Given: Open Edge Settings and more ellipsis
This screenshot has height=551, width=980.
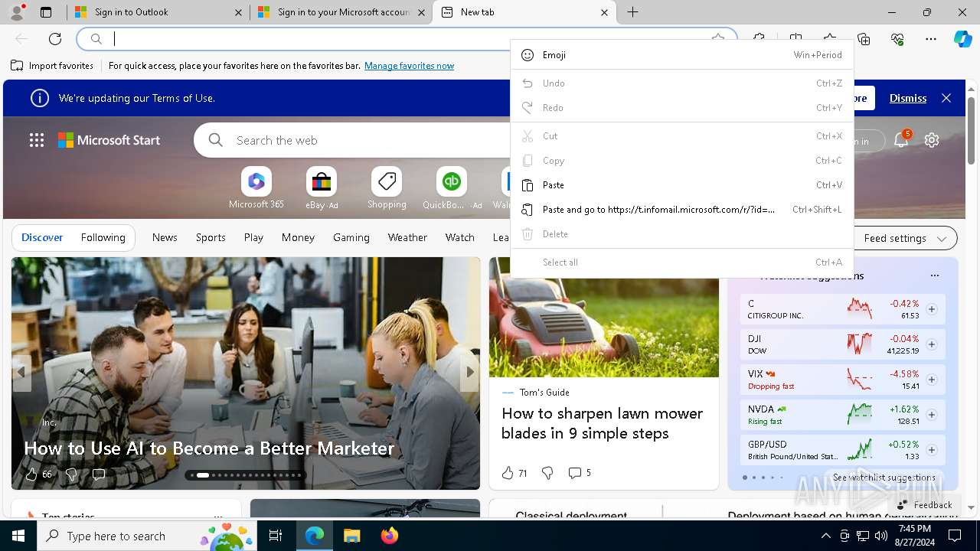Looking at the screenshot, I should click(x=931, y=39).
